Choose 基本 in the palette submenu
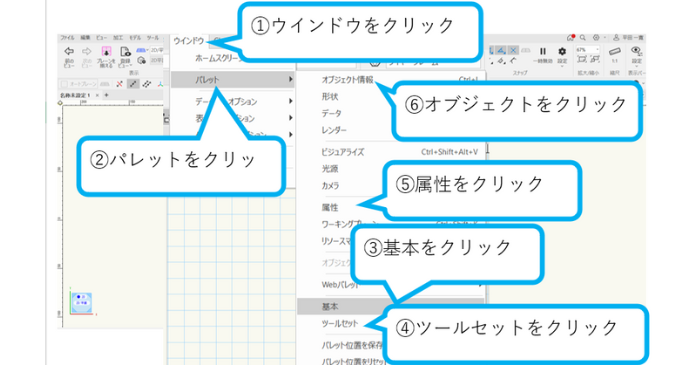Viewport: 698px width, 365px height. (x=330, y=306)
